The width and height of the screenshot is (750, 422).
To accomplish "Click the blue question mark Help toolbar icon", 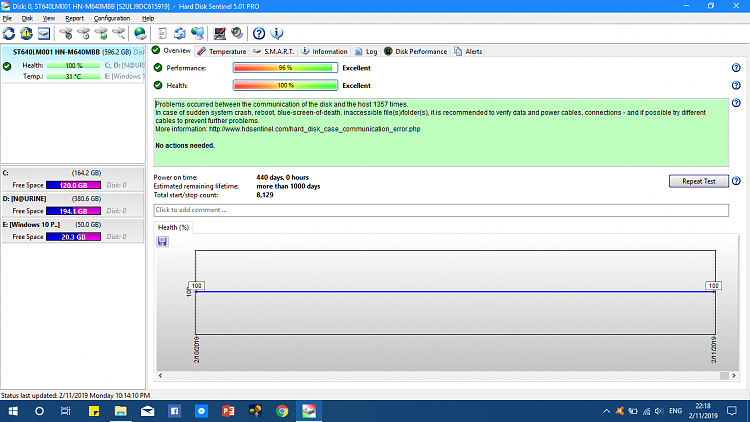I will pyautogui.click(x=259, y=33).
